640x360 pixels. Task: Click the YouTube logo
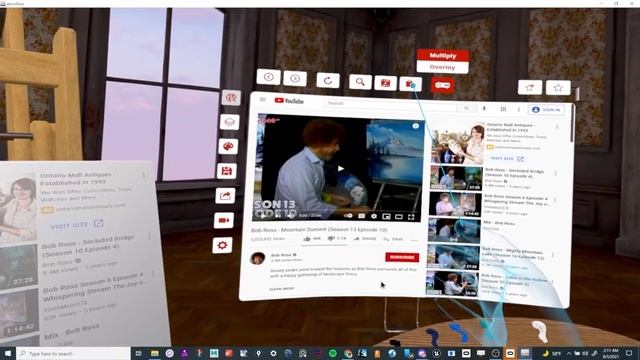[289, 101]
